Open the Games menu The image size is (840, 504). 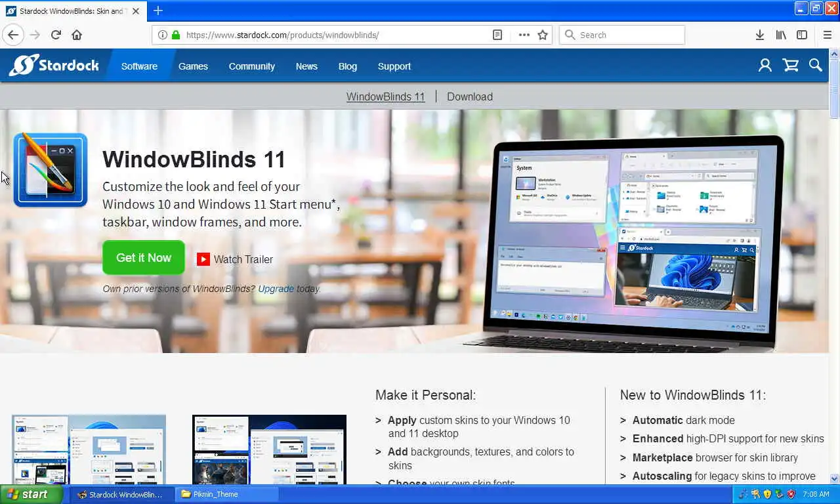click(x=193, y=66)
